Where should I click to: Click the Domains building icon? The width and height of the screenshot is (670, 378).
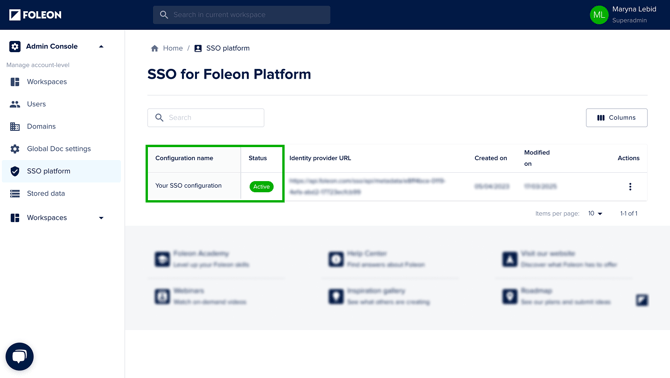pos(15,126)
